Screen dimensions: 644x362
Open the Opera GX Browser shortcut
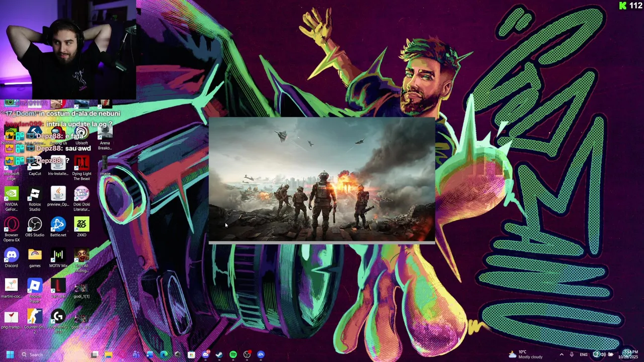click(x=11, y=230)
